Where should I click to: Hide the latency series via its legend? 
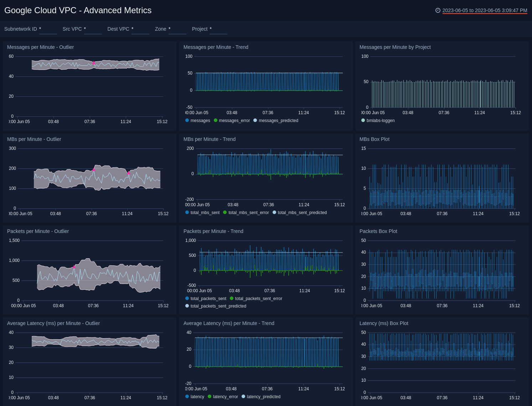point(187,397)
